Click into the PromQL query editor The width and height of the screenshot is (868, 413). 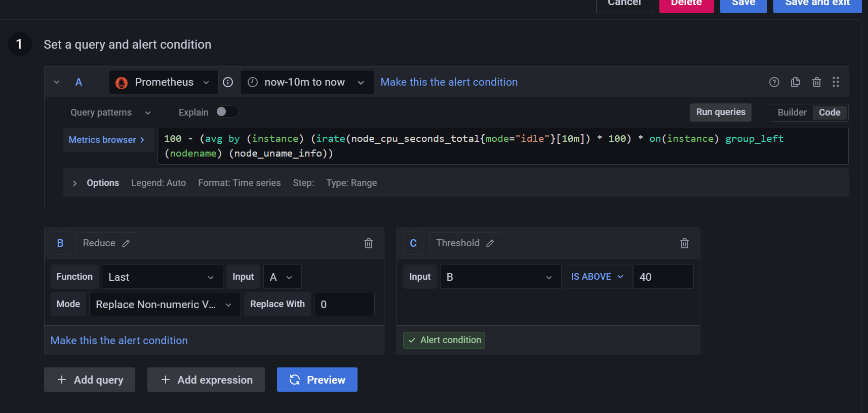tap(502, 146)
